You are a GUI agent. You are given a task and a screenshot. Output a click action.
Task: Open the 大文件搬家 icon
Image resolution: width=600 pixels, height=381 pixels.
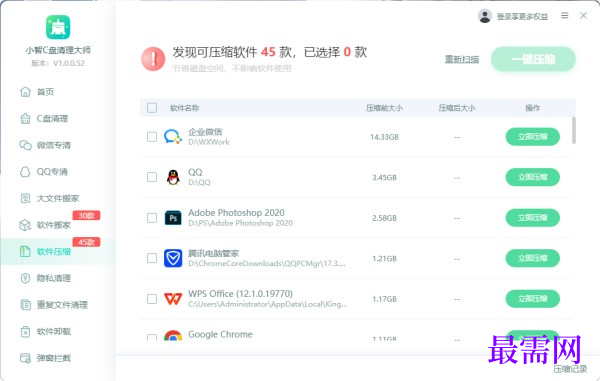pos(25,198)
